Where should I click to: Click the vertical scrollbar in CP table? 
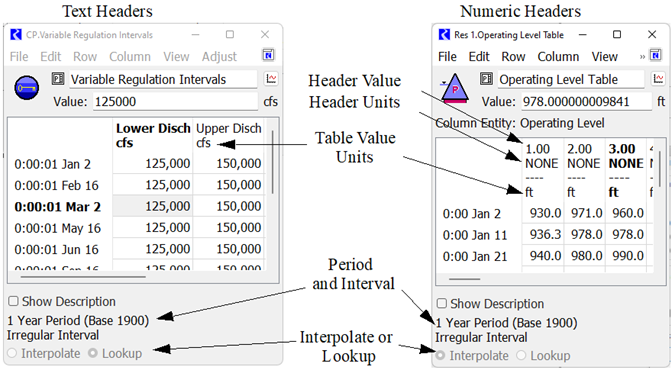pos(273,162)
